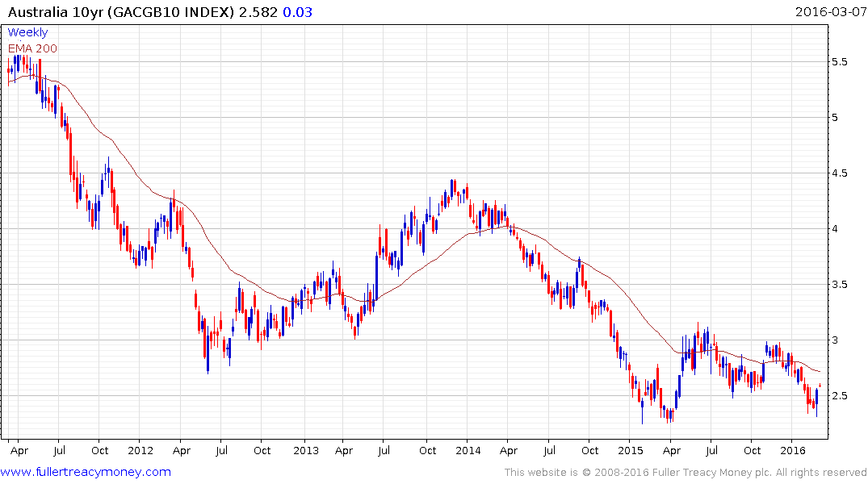868x484 pixels.
Task: Click the 2012 x-axis label
Action: point(140,450)
